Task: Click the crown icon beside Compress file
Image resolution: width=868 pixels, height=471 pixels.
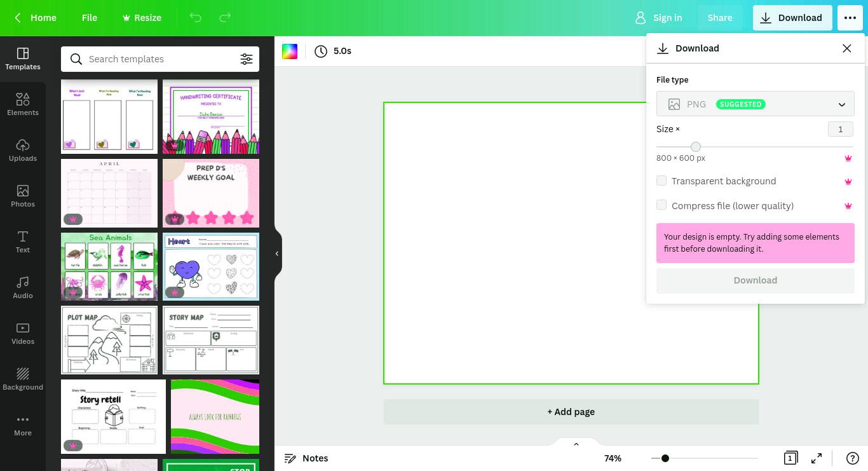Action: [x=848, y=206]
